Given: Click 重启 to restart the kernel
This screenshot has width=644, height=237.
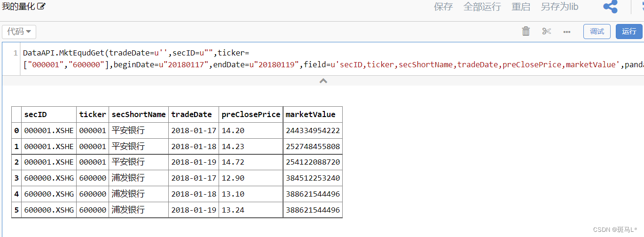Looking at the screenshot, I should 521,7.
